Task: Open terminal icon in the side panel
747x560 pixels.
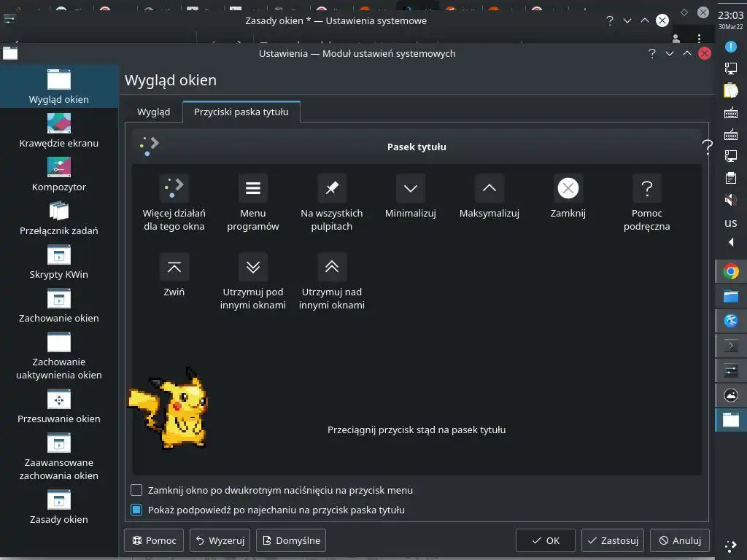Action: (731, 346)
